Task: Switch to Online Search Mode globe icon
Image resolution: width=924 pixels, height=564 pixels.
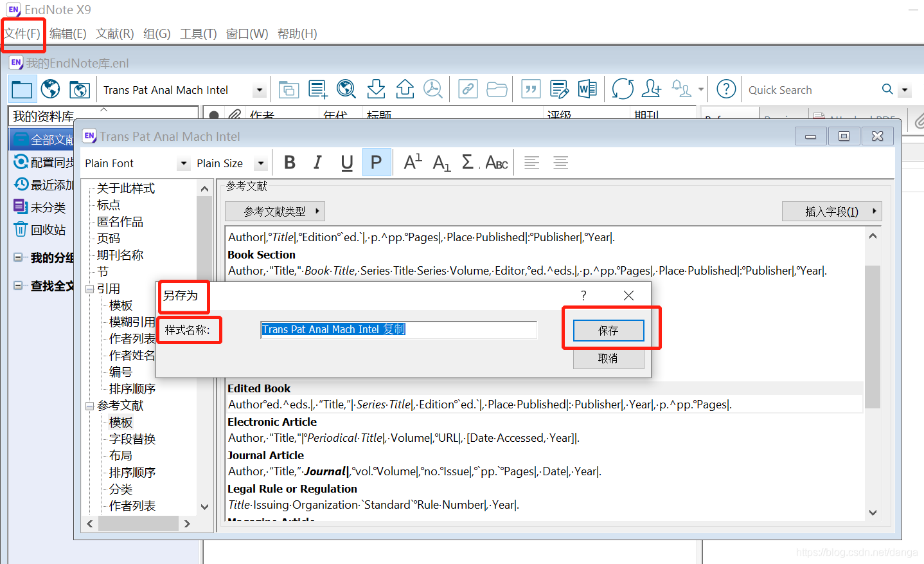Action: [x=50, y=89]
